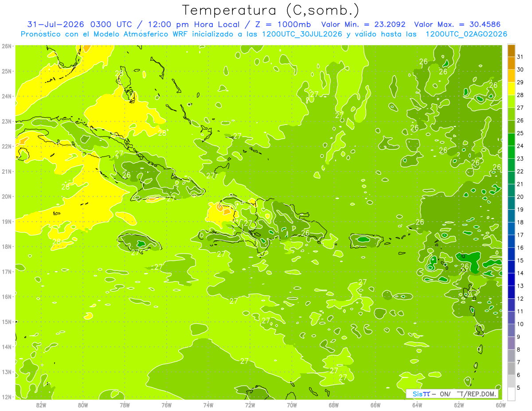Click the dark orange top swatch above 31
Viewport: 532px width, 411px height.
tap(511, 51)
